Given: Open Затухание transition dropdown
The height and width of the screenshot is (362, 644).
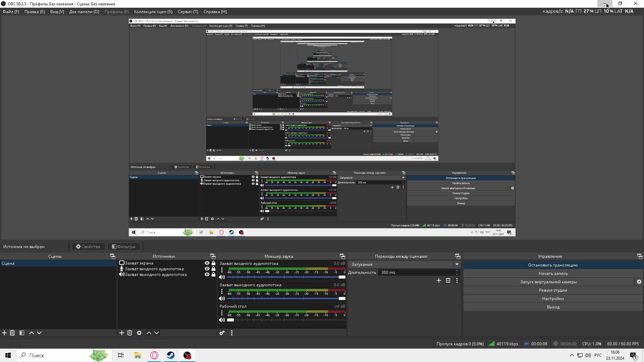Looking at the screenshot, I should [x=405, y=264].
